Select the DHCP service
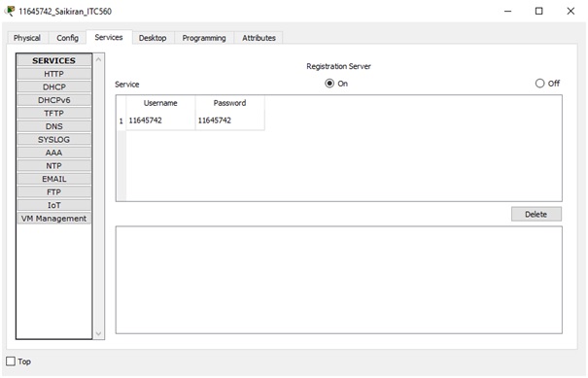Viewport: 588px width, 378px height. tap(54, 87)
